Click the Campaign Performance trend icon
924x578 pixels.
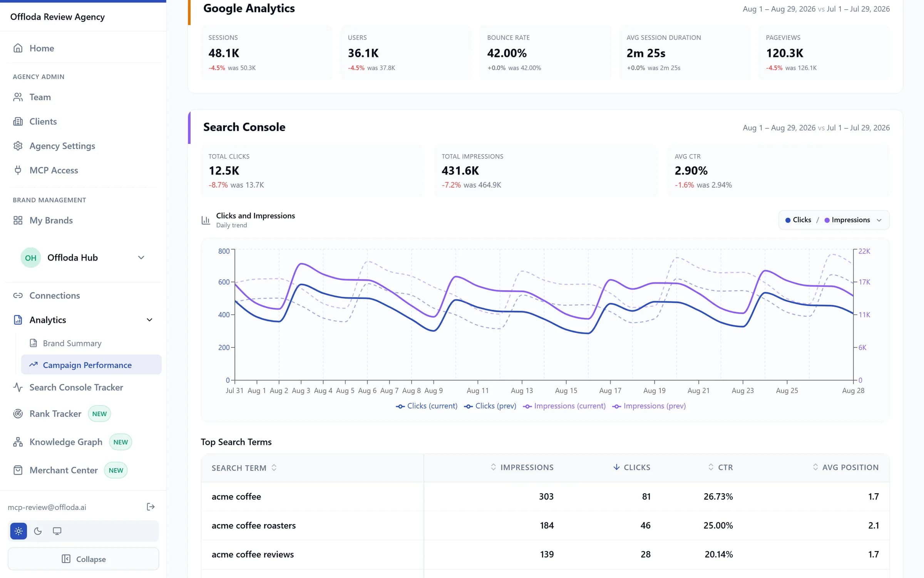pos(33,365)
